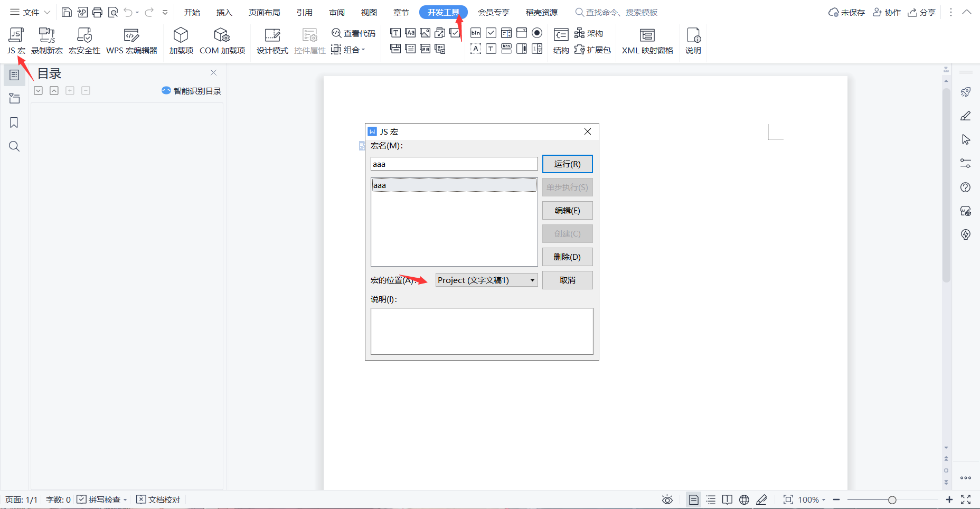The height and width of the screenshot is (509, 980).
Task: Open the find magnifier sidebar icon
Action: (14, 146)
